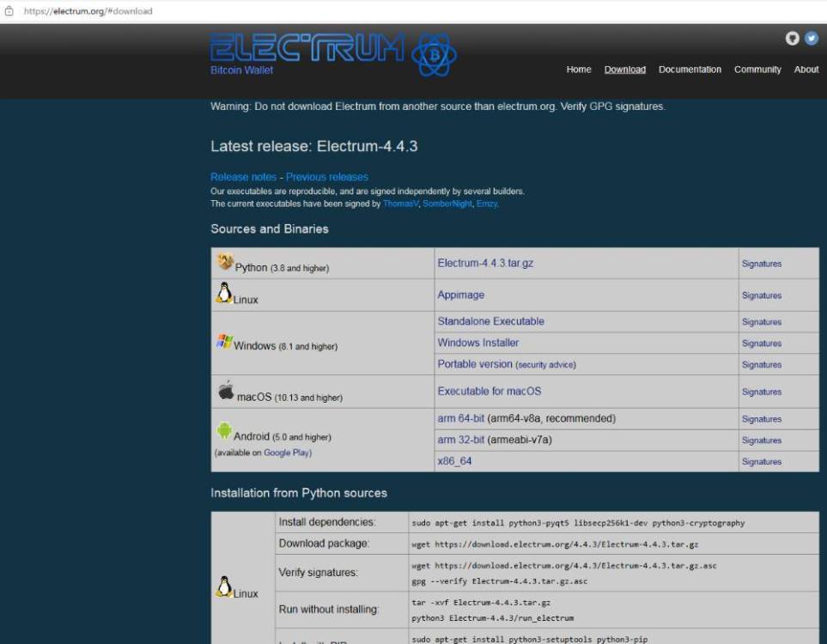Click the Windows logo icon
Image resolution: width=827 pixels, height=644 pixels.
(x=224, y=341)
